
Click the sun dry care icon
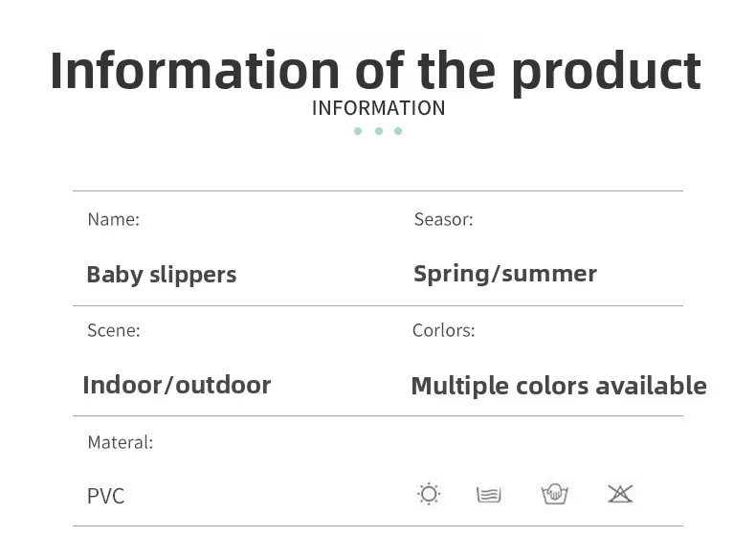click(429, 494)
